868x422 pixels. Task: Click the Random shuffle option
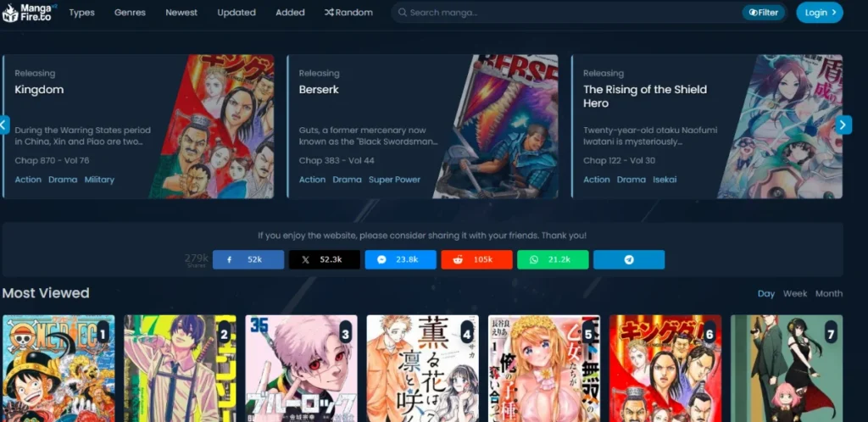[348, 13]
